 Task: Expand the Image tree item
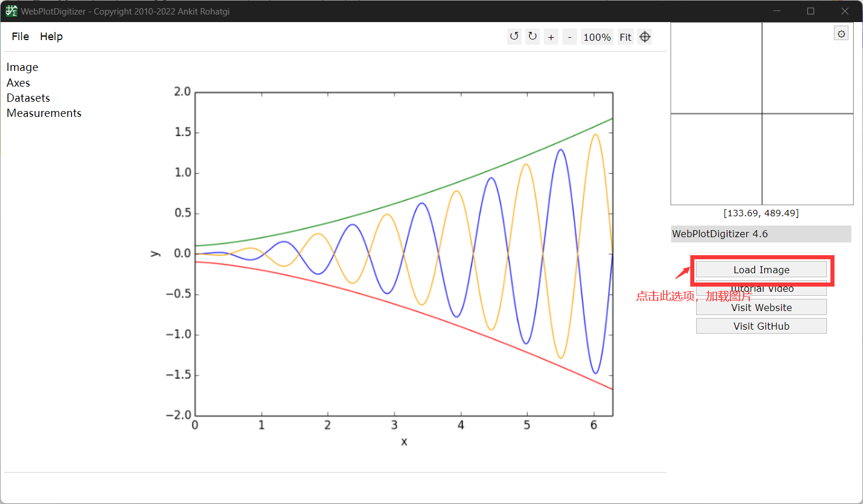pyautogui.click(x=22, y=67)
